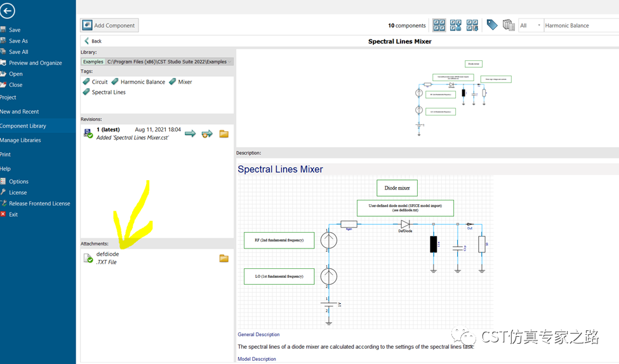Open the All filter dropdown
Image resolution: width=619 pixels, height=364 pixels.
(x=531, y=25)
